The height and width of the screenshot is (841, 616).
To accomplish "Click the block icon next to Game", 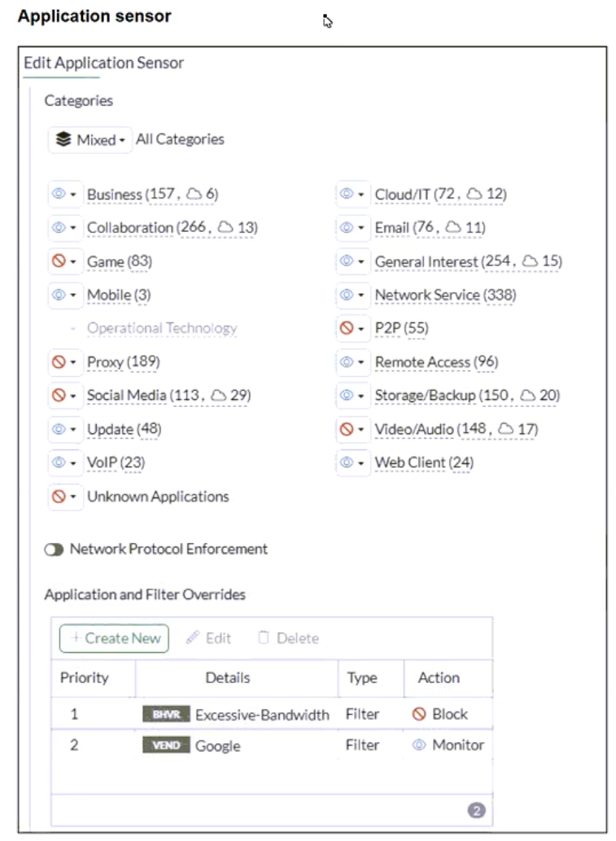I will click(59, 261).
